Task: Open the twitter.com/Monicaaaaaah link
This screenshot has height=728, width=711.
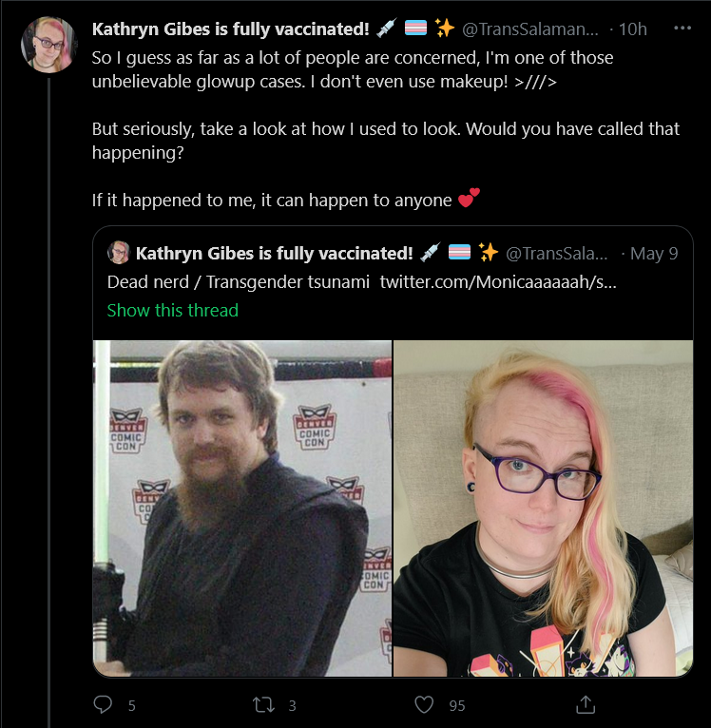Action: (x=498, y=282)
